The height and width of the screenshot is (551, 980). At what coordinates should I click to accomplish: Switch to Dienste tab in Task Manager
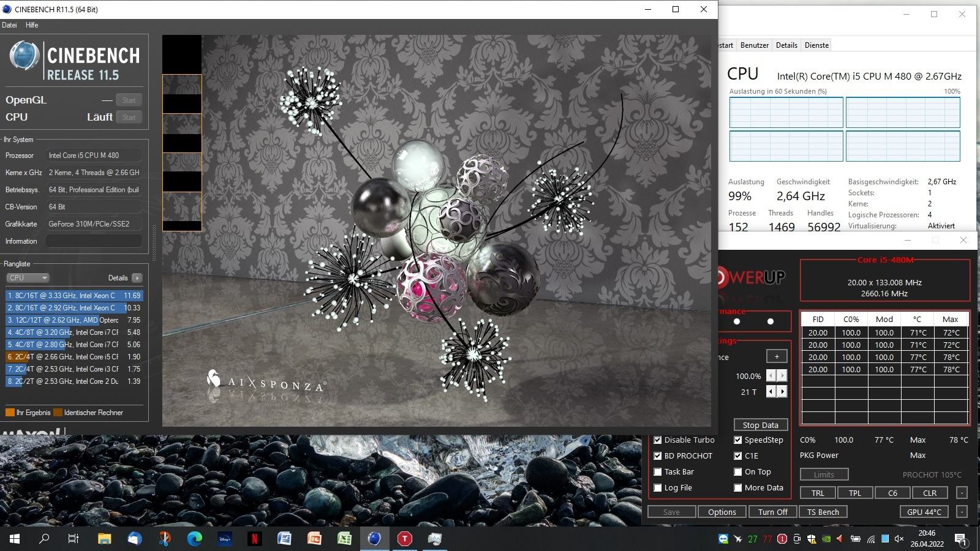click(x=816, y=45)
